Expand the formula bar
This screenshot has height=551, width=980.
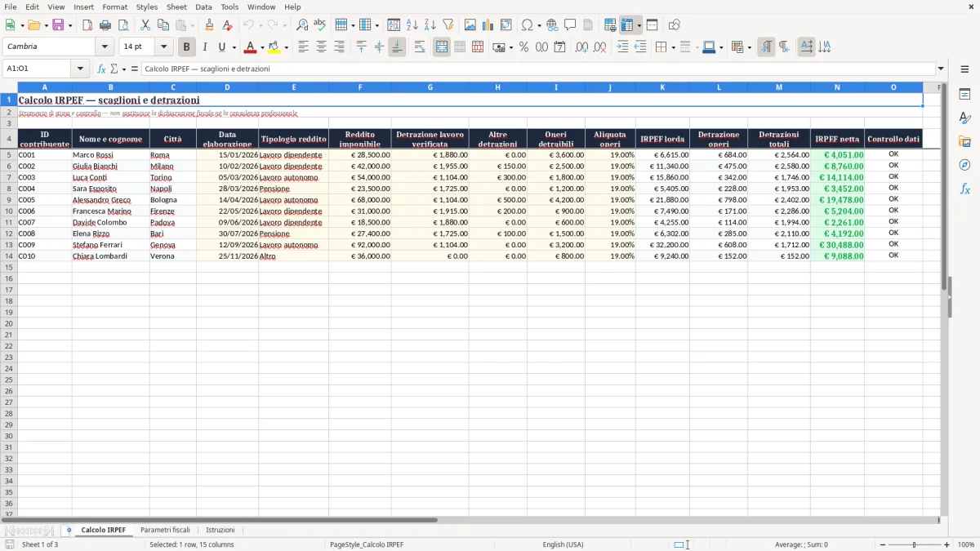click(941, 69)
